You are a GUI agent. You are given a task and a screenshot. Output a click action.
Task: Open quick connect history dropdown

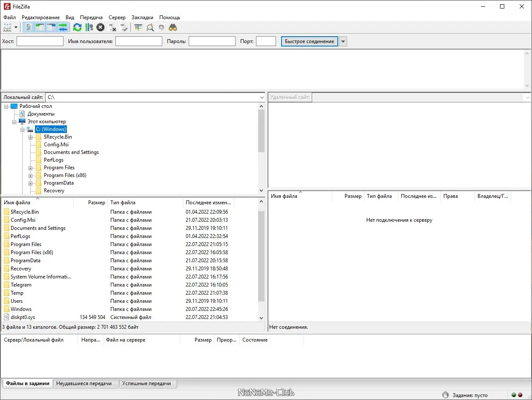[343, 41]
